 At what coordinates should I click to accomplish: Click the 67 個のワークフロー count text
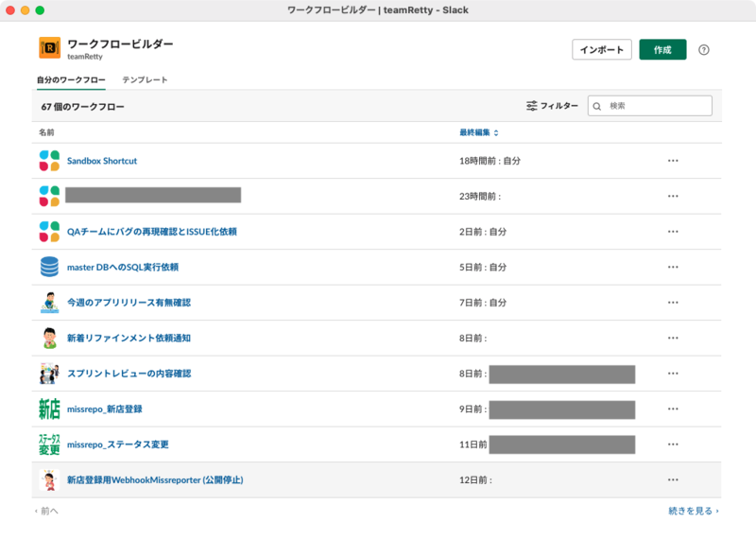click(x=82, y=107)
